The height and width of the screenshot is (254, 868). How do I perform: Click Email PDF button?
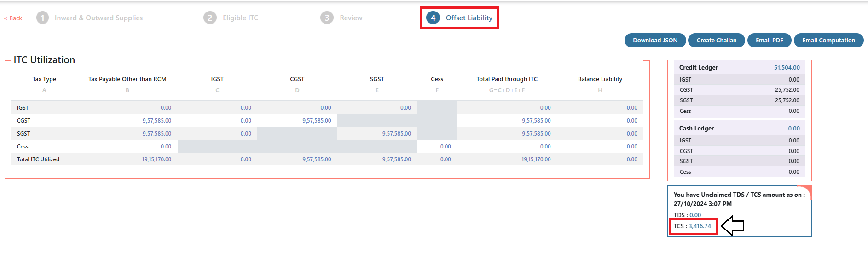pyautogui.click(x=769, y=41)
